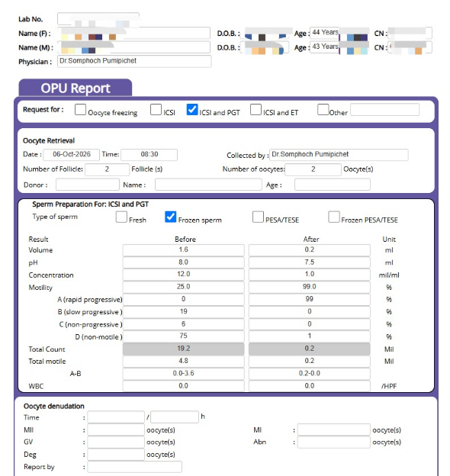Image resolution: width=450 pixels, height=476 pixels.
Task: Edit the Volume After value 0.2
Action: [310, 250]
